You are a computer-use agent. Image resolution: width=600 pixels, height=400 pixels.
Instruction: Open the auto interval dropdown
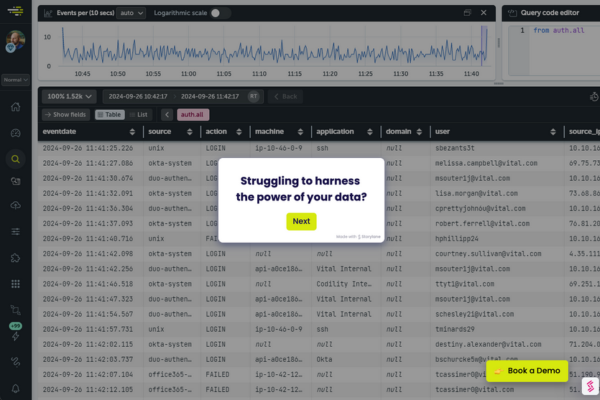point(131,13)
